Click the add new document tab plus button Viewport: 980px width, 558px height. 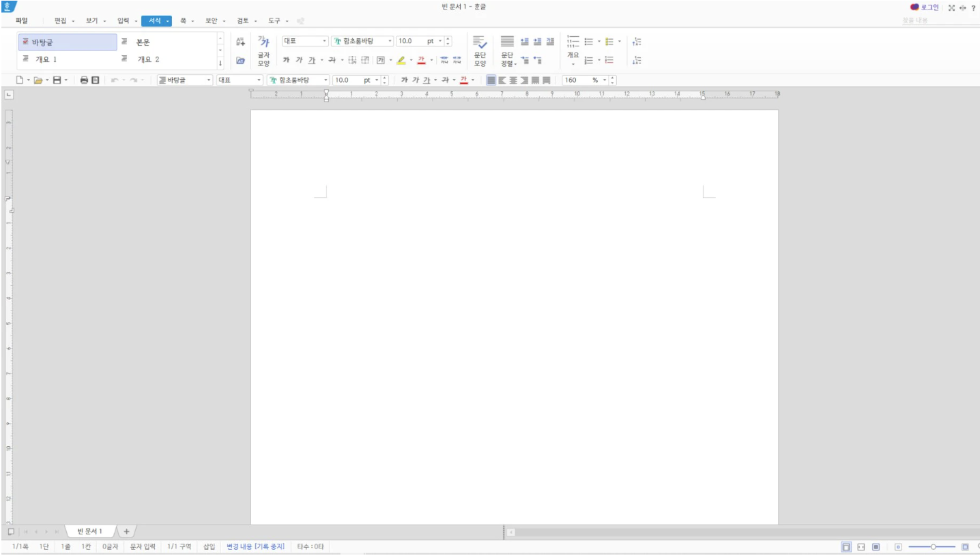pos(126,531)
